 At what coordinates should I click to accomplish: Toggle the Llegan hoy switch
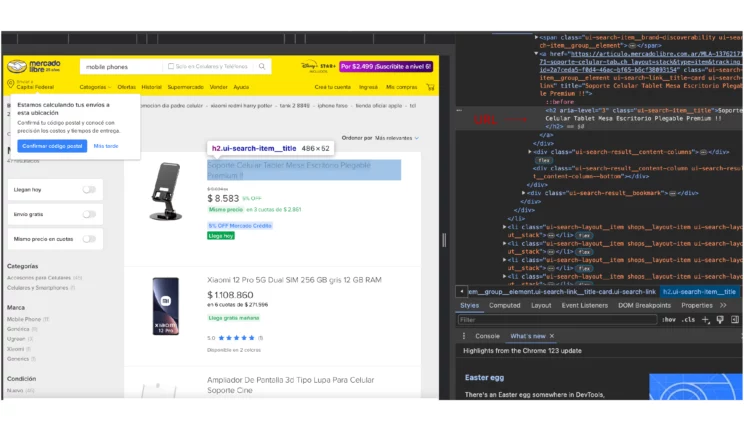(89, 190)
